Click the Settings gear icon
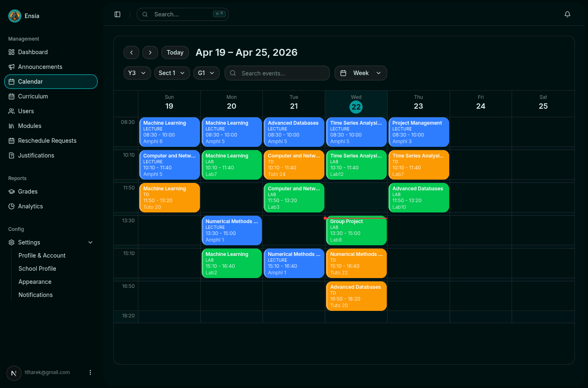The image size is (588, 388). click(x=11, y=242)
